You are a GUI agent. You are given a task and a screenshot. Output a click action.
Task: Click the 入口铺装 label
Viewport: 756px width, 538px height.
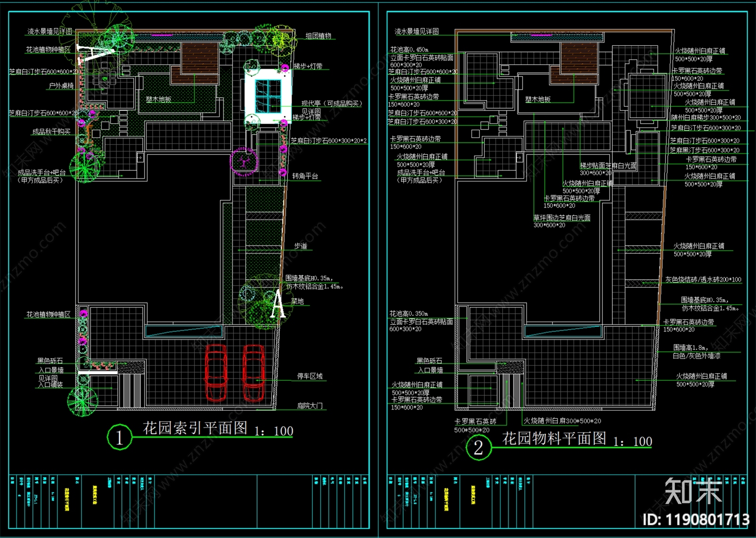click(x=51, y=385)
